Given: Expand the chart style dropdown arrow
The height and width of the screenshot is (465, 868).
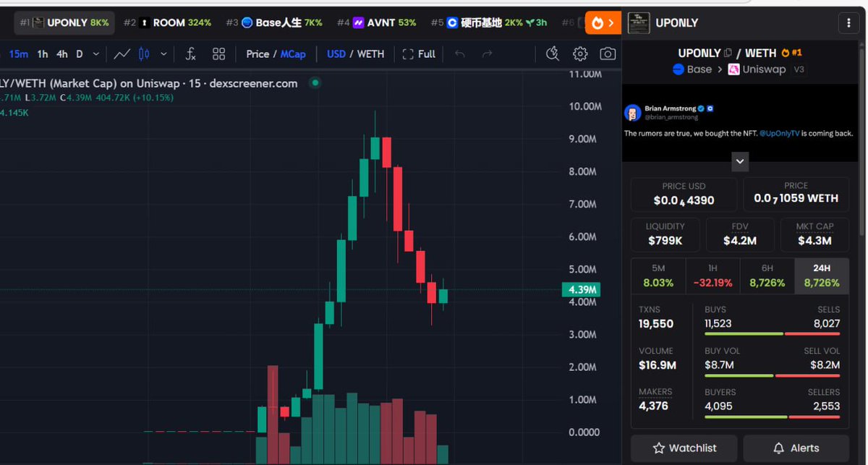Looking at the screenshot, I should (163, 54).
